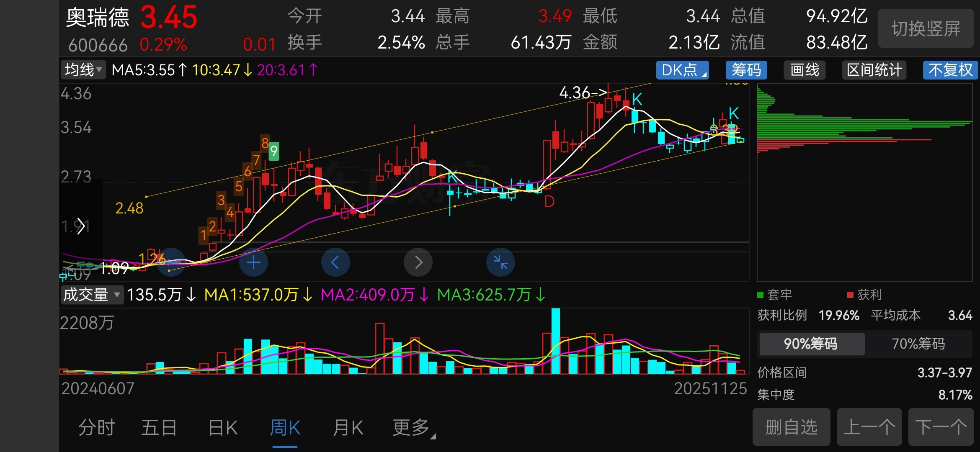Open the 均线 indicator dropdown

tap(83, 70)
